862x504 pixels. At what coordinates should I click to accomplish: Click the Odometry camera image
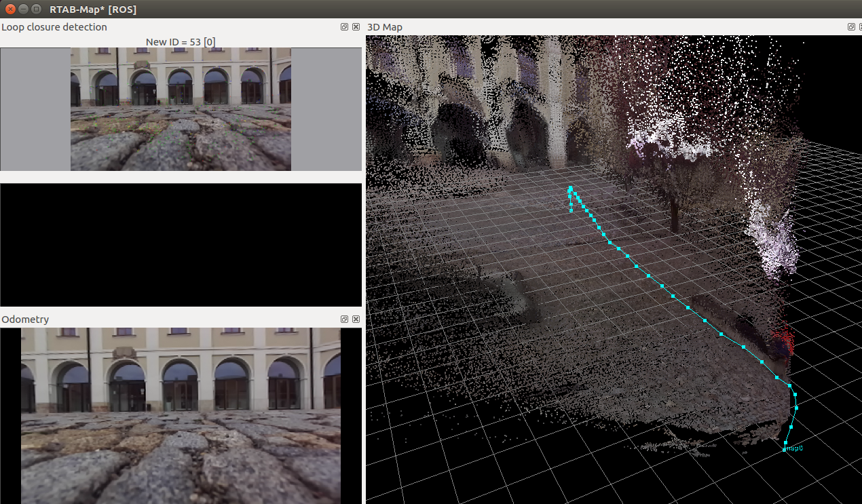181,415
